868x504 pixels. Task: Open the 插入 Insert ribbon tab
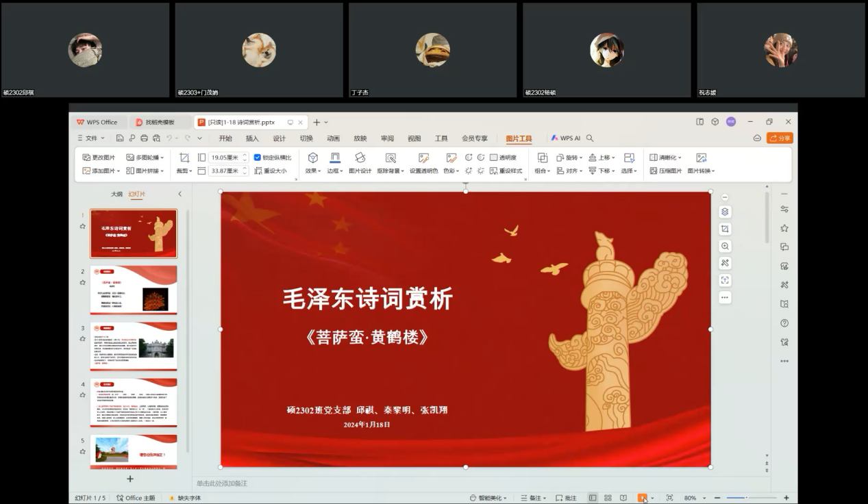pyautogui.click(x=252, y=138)
